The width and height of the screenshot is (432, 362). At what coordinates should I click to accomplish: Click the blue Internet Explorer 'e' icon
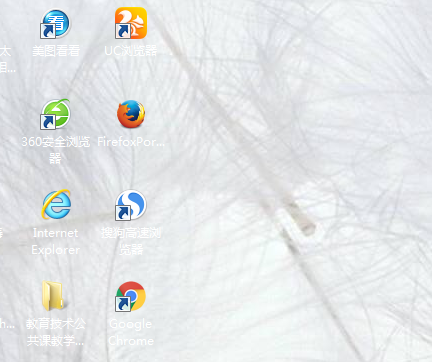(56, 205)
